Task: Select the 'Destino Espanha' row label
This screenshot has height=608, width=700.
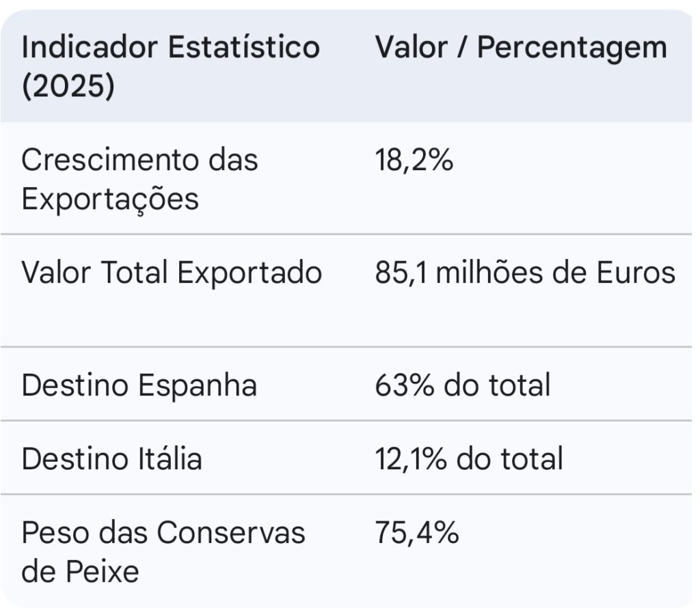Action: pos(139,385)
